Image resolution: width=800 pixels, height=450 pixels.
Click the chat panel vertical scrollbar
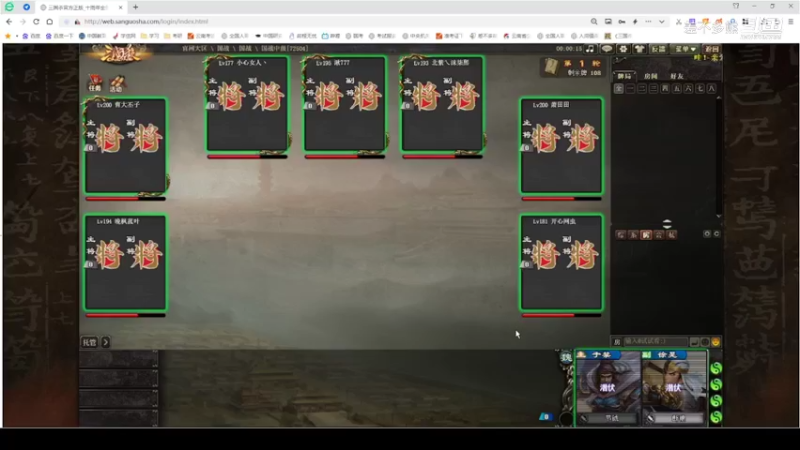point(719,157)
